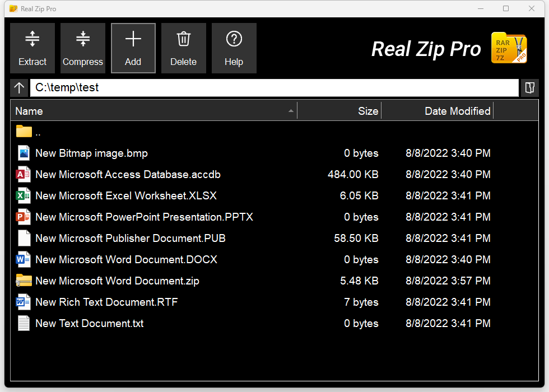Click the 58.50 KB size value
Screen dimensions: 549x392
click(x=356, y=239)
